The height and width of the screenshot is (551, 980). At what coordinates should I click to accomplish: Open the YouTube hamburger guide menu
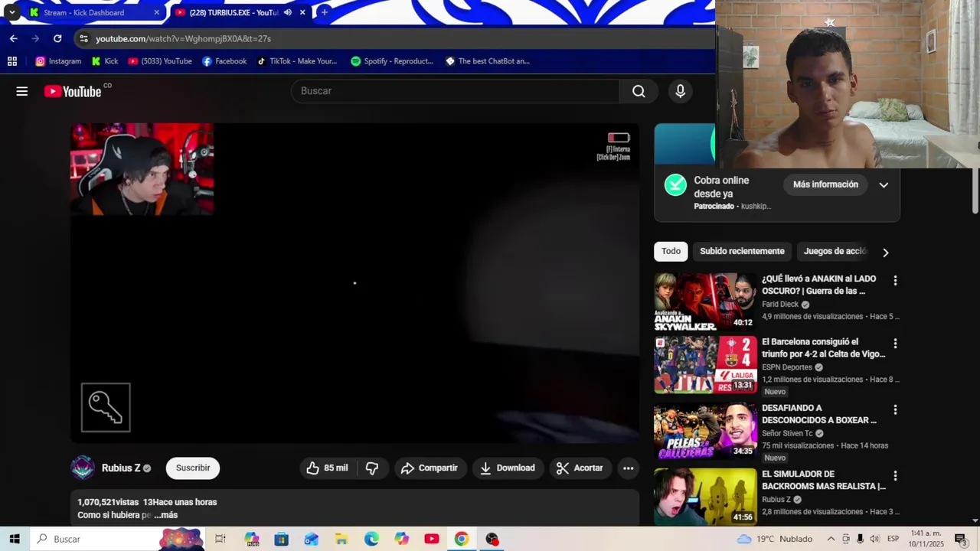[x=22, y=91]
